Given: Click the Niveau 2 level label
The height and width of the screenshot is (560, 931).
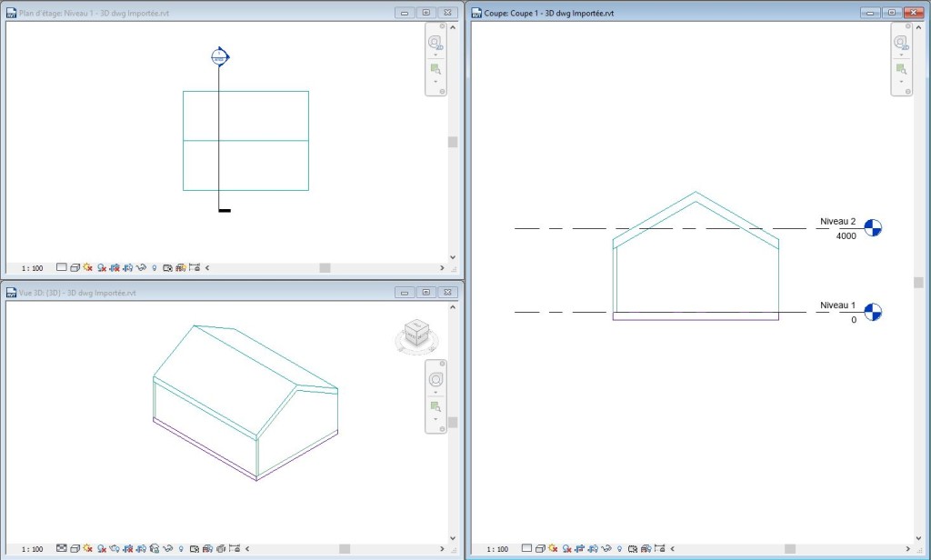Looking at the screenshot, I should [837, 222].
